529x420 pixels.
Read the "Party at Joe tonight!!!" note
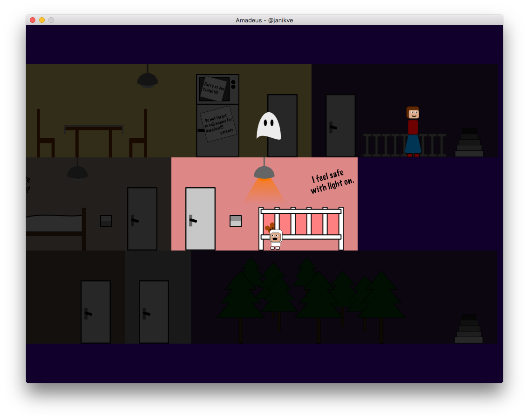(213, 89)
